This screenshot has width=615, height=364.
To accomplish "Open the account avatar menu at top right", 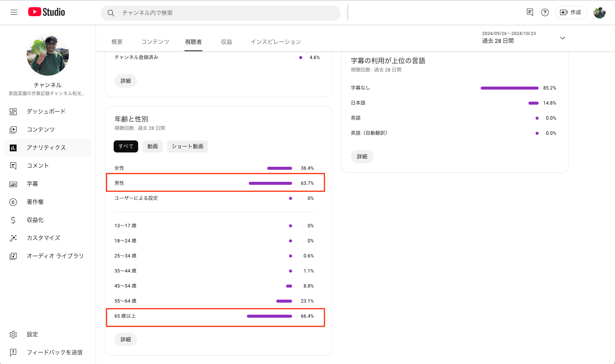I will [599, 12].
